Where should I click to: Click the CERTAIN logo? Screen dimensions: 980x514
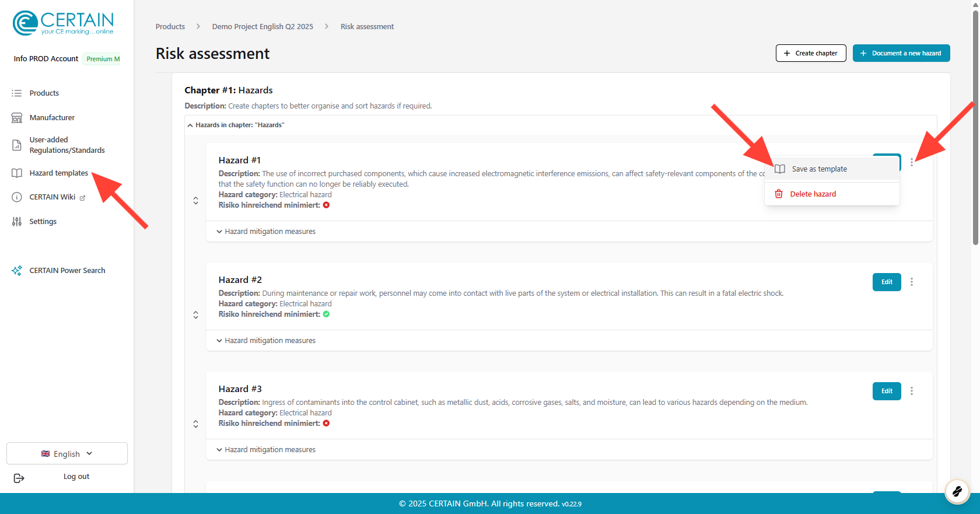click(x=63, y=23)
